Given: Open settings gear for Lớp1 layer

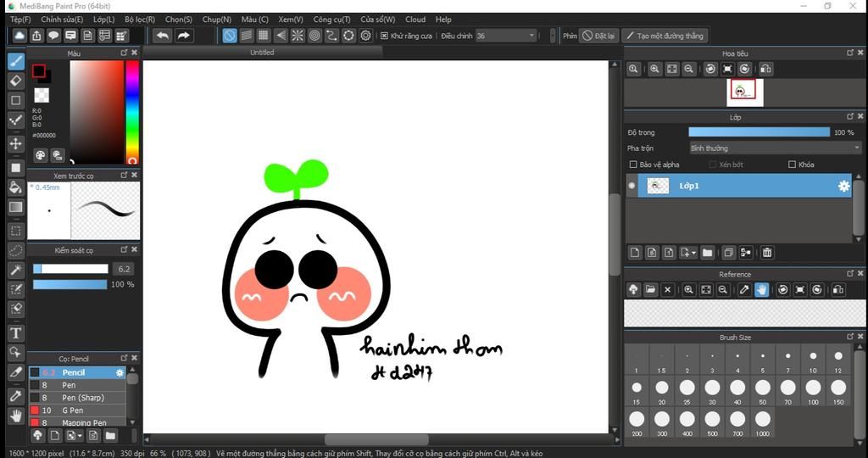Looking at the screenshot, I should point(843,186).
